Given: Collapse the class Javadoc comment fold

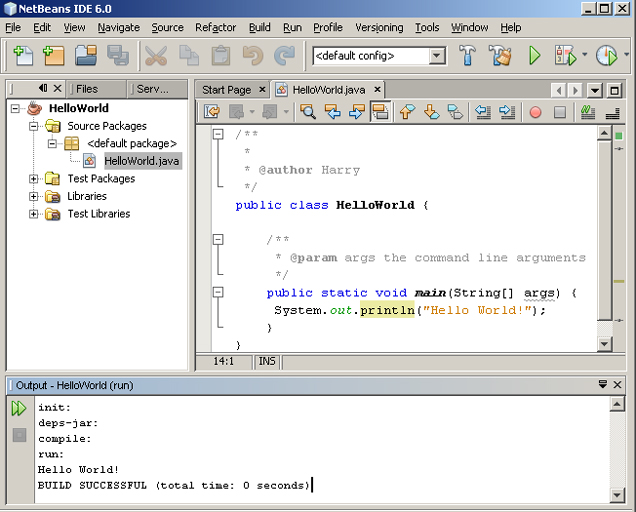Looking at the screenshot, I should [218, 134].
